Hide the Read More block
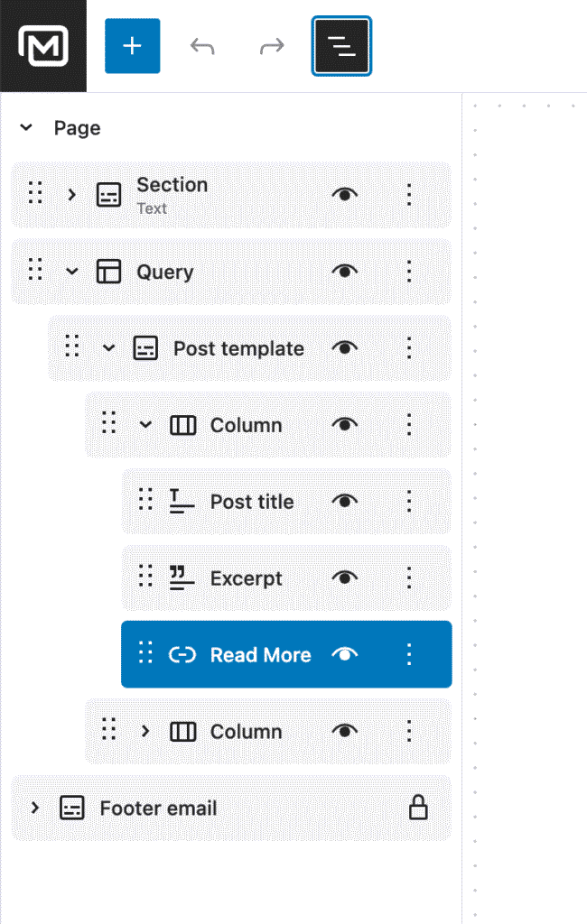The image size is (587, 924). point(344,655)
